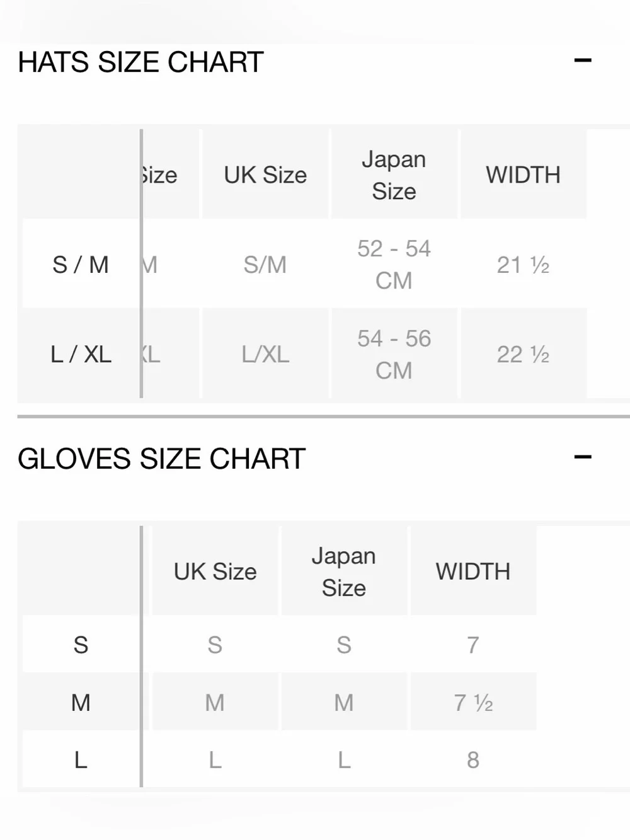Click the 8 glove width value
The height and width of the screenshot is (840, 630).
click(x=473, y=760)
